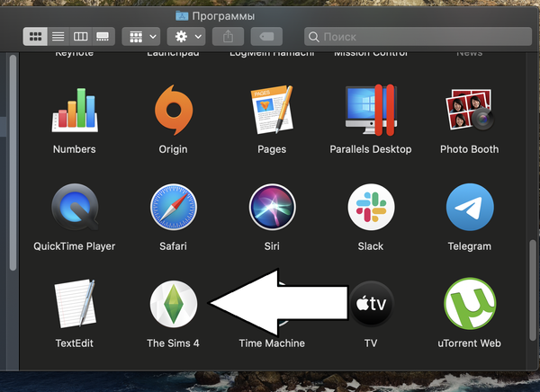Switch to gallery view mode

coord(103,37)
